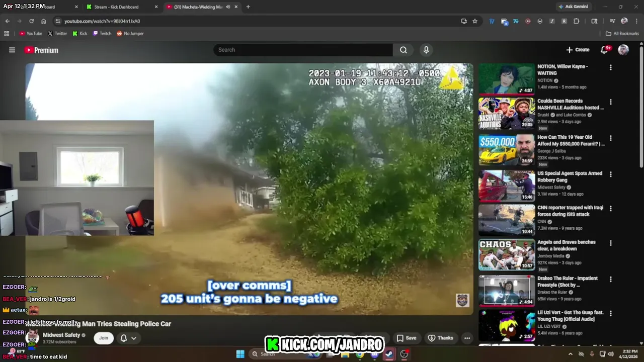This screenshot has height=362, width=644.
Task: Open the No Jumper bookmark
Action: pyautogui.click(x=130, y=33)
